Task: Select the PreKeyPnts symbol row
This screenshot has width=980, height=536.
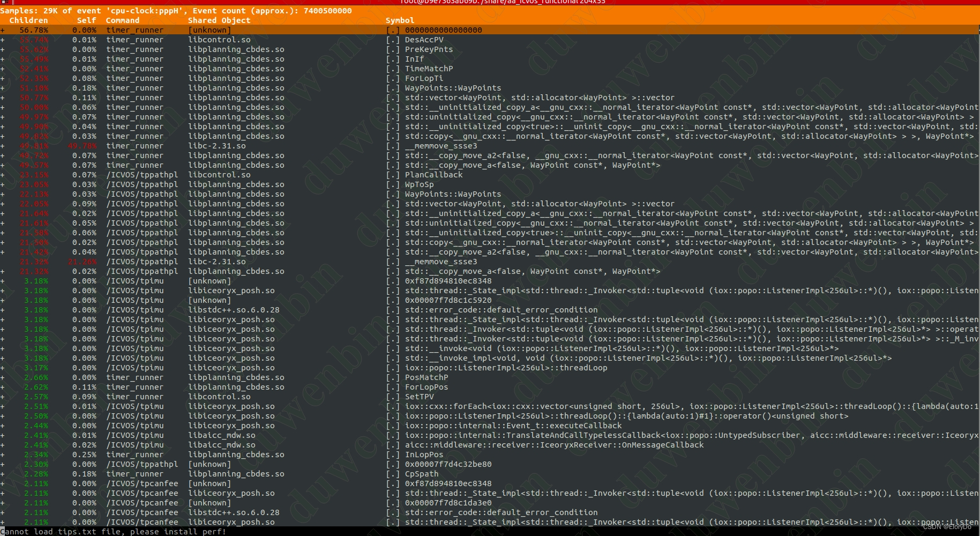Action: pyautogui.click(x=429, y=49)
